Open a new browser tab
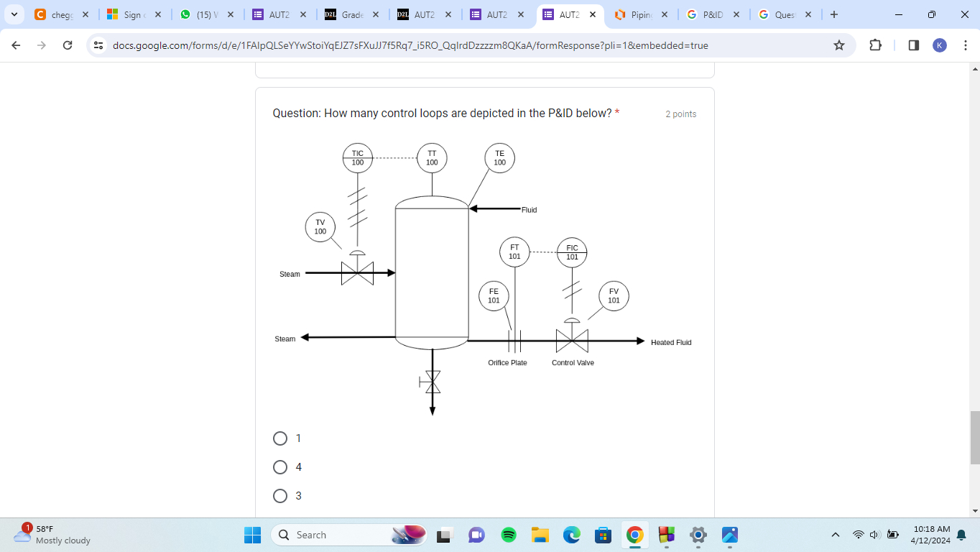The image size is (980, 552). (833, 14)
